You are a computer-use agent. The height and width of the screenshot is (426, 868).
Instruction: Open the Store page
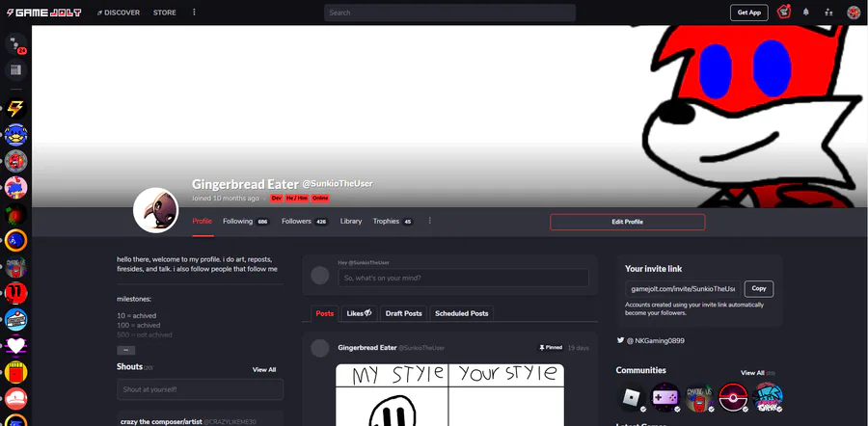tap(164, 13)
